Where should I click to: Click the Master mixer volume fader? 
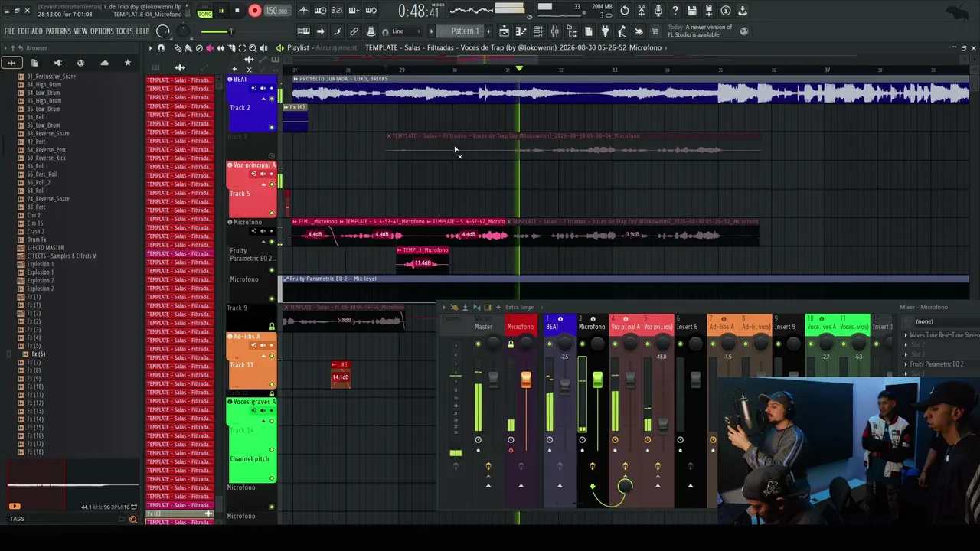493,380
